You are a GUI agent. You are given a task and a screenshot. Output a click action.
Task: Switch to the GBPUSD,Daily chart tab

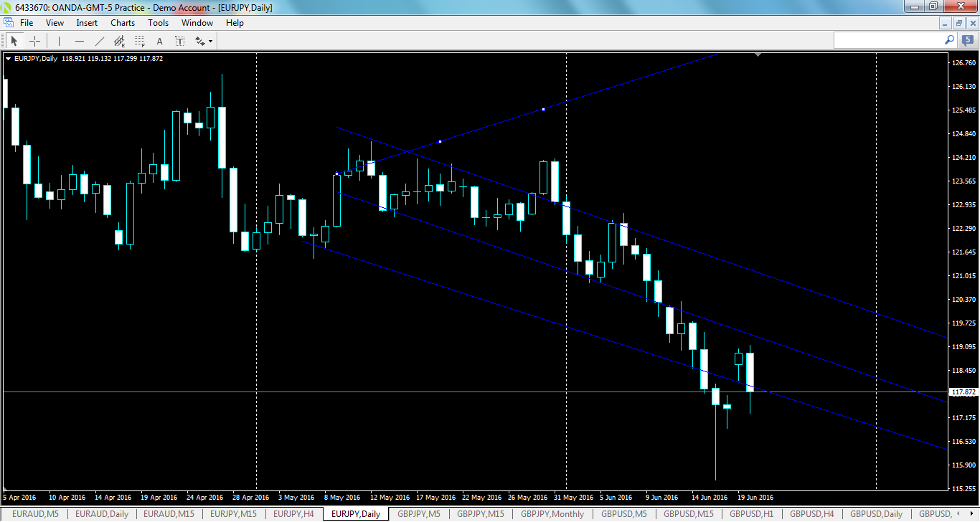(x=876, y=514)
